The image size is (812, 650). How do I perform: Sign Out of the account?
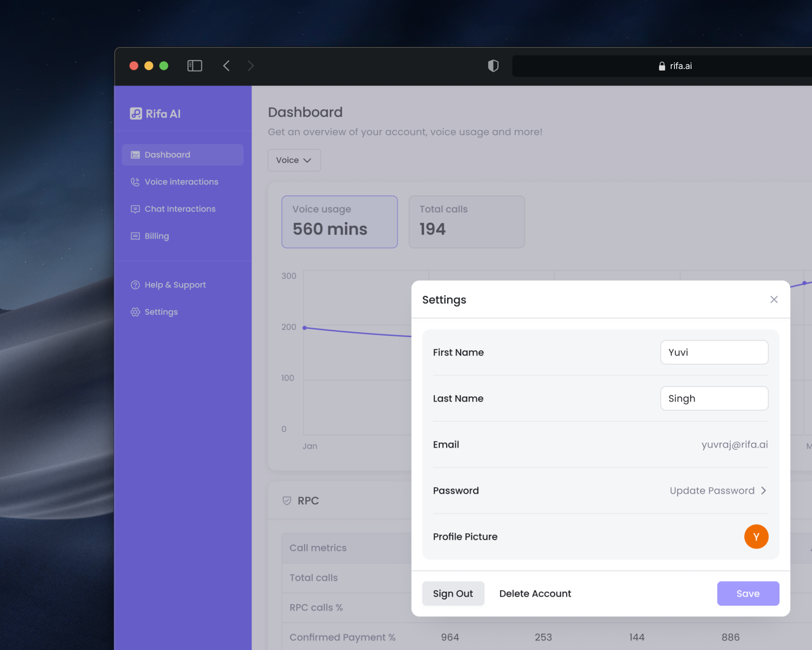(453, 593)
